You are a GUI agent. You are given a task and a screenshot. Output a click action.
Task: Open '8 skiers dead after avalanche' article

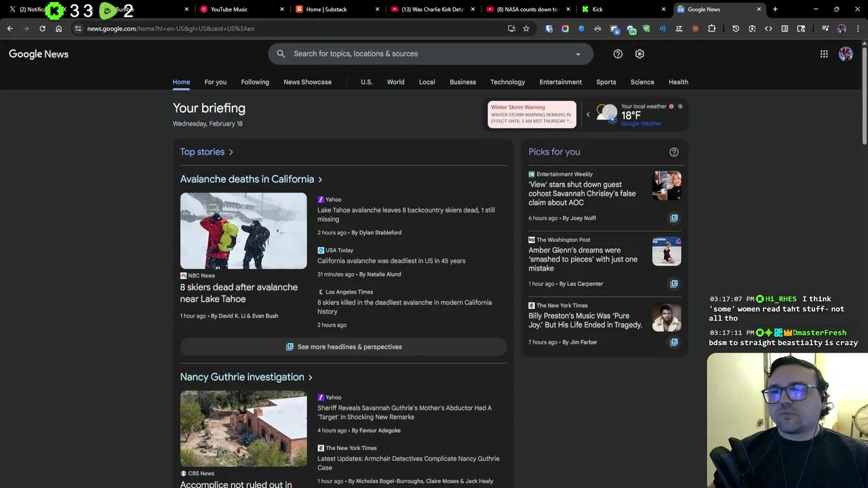pyautogui.click(x=239, y=293)
